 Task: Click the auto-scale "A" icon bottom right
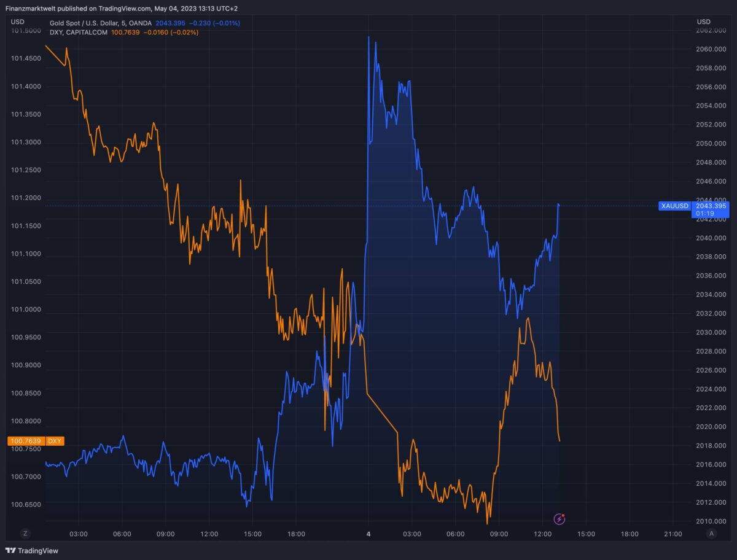(x=711, y=533)
